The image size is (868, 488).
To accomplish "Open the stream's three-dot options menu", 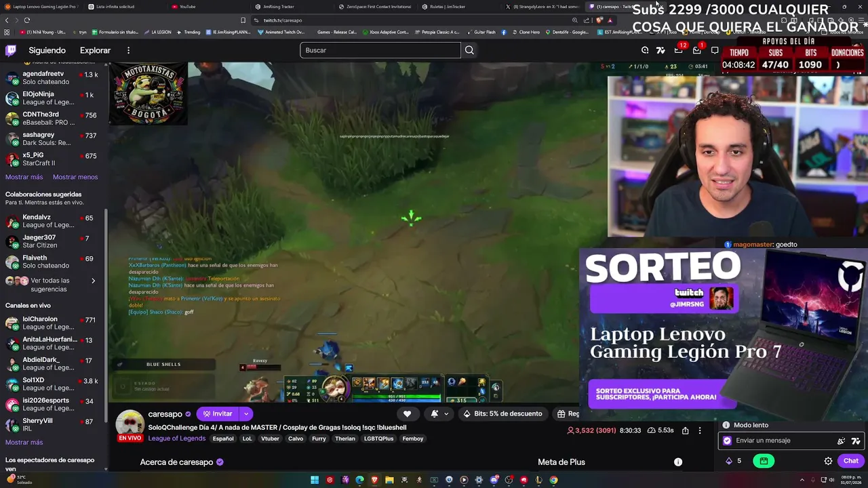I will coord(700,430).
